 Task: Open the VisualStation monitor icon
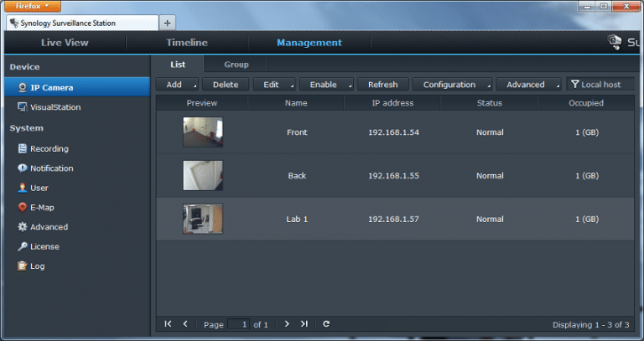(22, 107)
